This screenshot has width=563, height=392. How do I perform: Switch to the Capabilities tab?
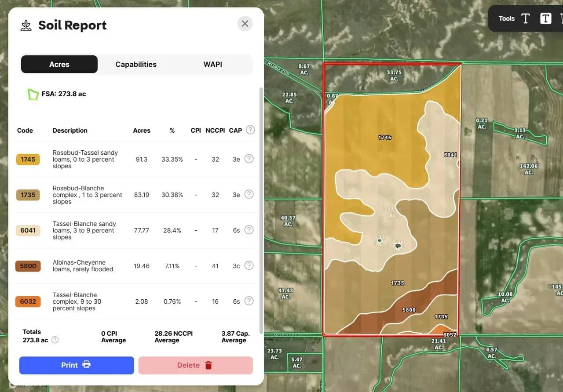tap(136, 64)
